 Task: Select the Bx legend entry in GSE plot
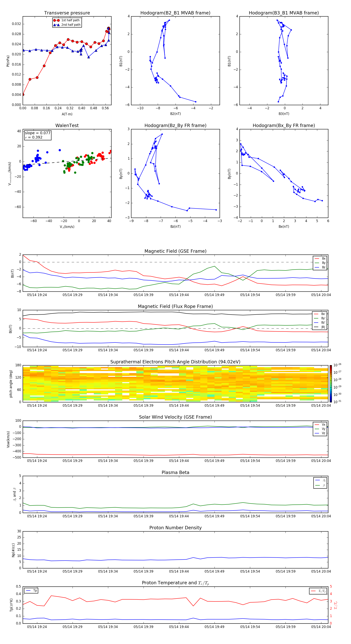[x=320, y=259]
